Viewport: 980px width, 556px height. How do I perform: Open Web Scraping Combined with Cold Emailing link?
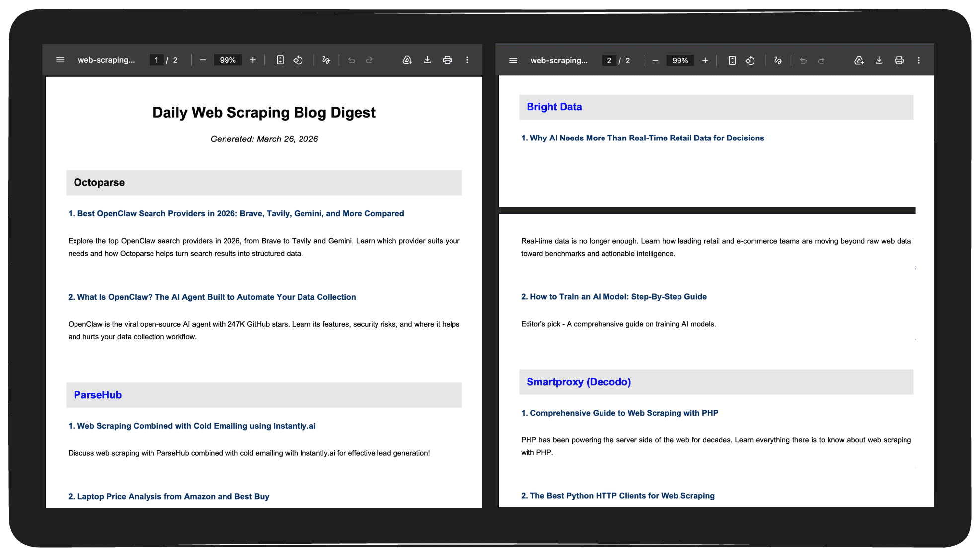coord(192,426)
